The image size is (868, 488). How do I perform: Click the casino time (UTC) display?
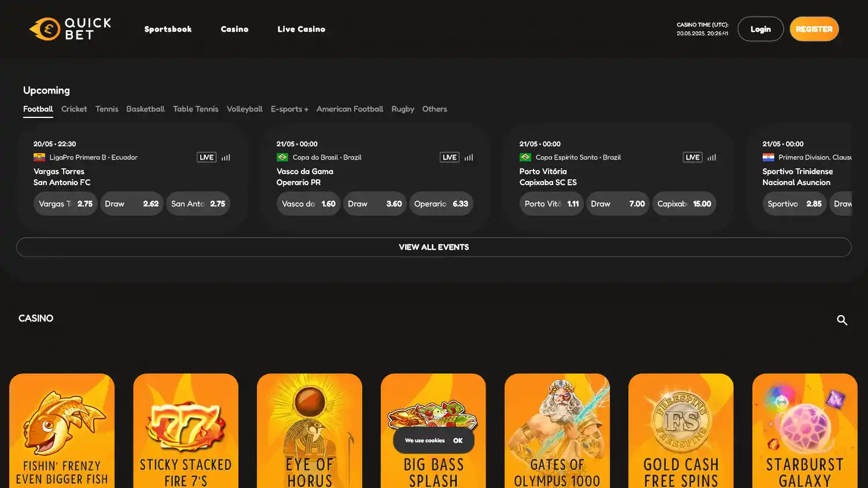pos(703,29)
